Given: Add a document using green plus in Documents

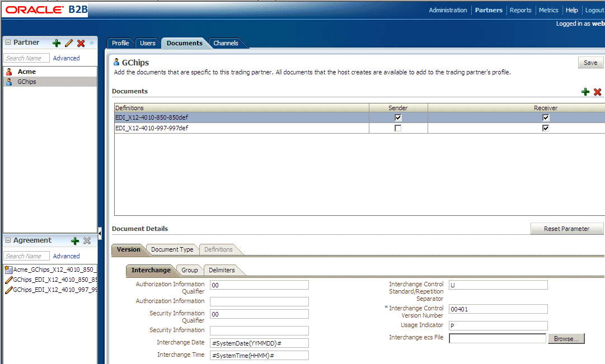Looking at the screenshot, I should [x=585, y=92].
